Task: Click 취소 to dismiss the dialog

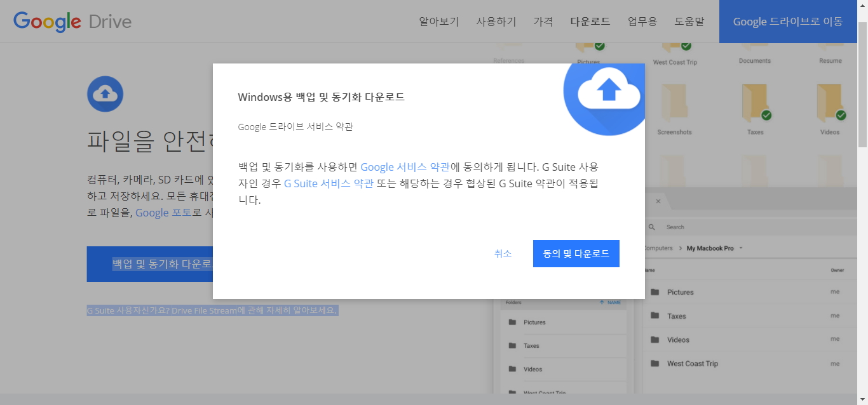Action: 503,253
